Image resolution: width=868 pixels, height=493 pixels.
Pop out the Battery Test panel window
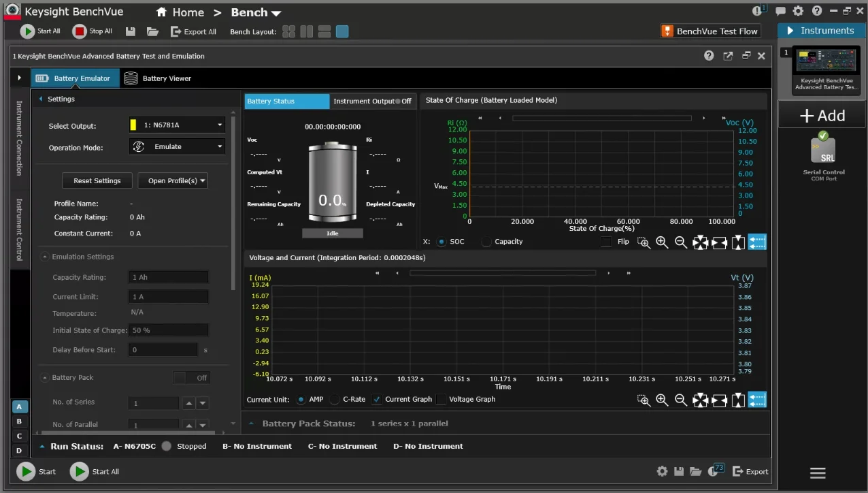click(x=728, y=56)
